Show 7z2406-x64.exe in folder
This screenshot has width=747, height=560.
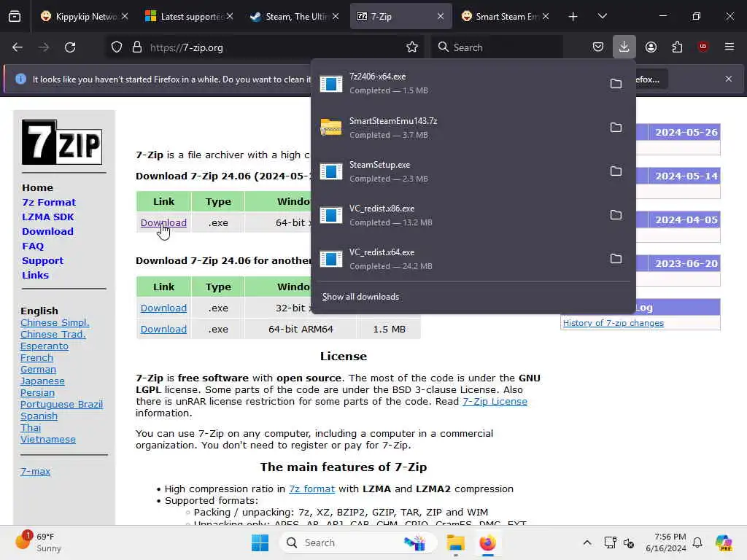tap(616, 83)
